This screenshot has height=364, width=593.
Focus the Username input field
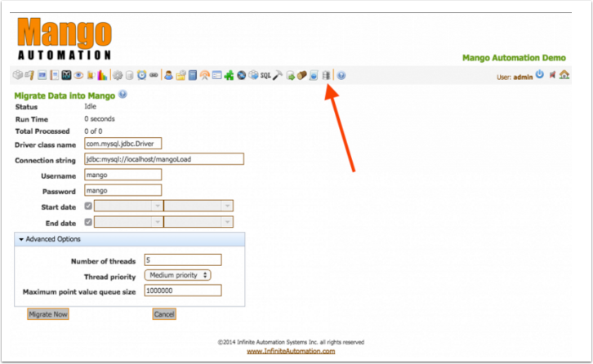tap(123, 175)
